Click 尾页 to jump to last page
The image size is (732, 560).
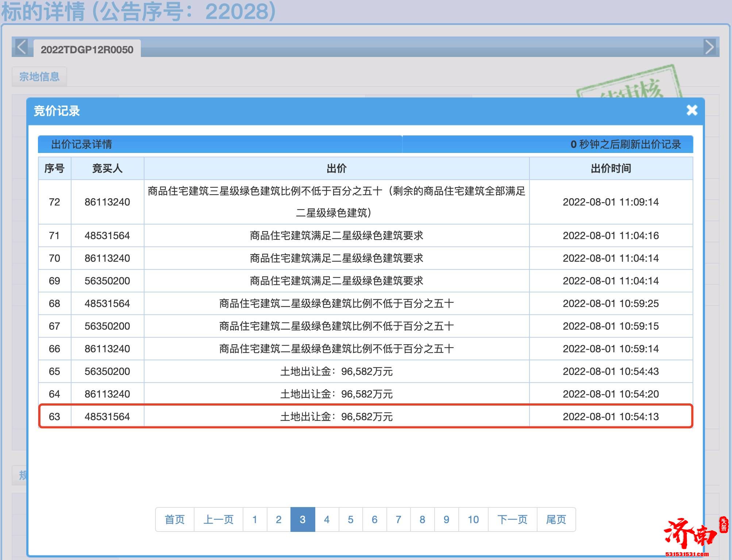point(555,519)
